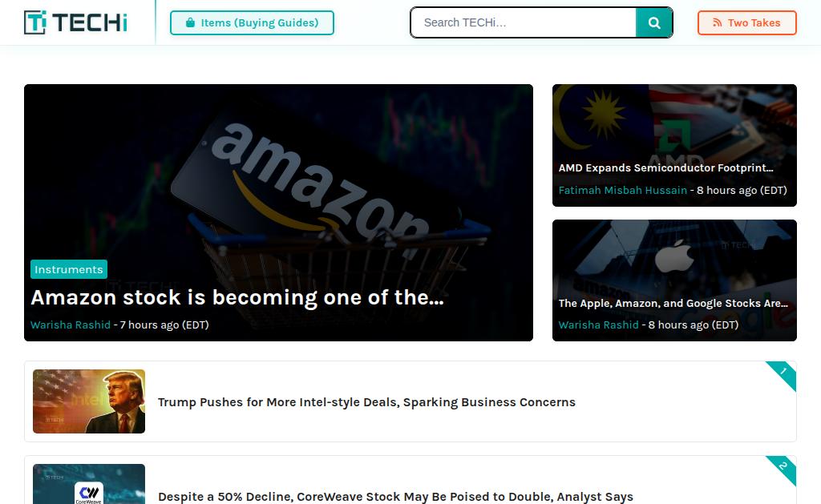Click the number 2 ribbon badge

[x=783, y=468]
